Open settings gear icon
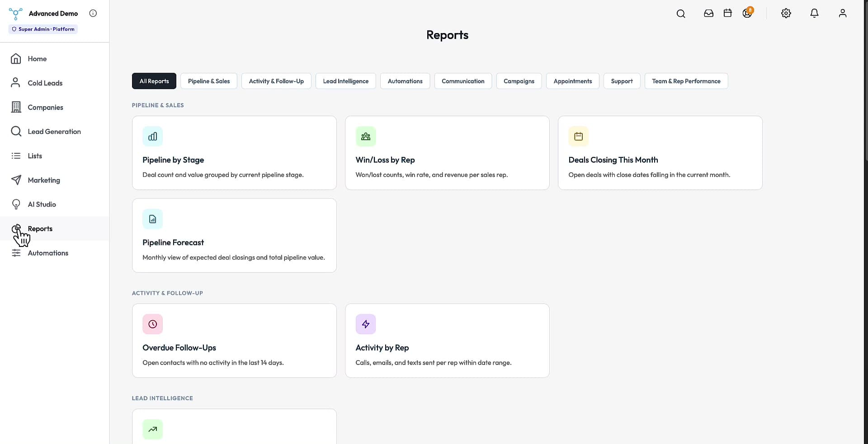Screen dimensions: 868x444 (x=786, y=14)
